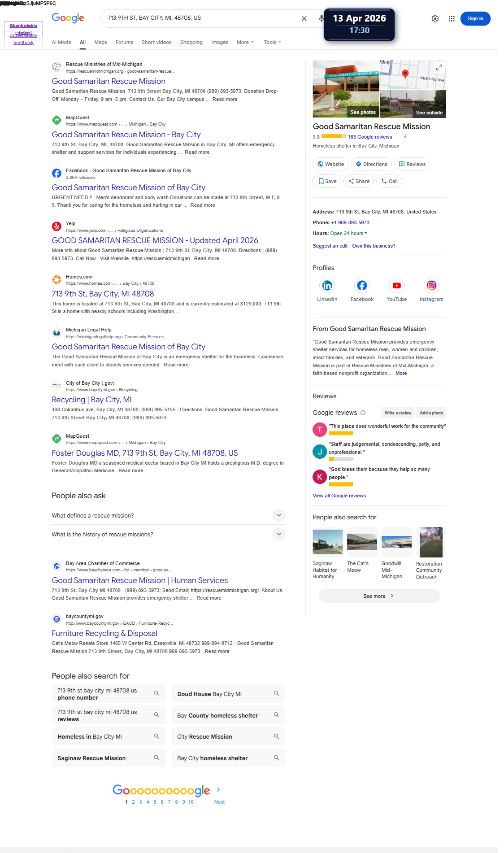Click magnifier icon for Doud House Bay City MI
504x853 pixels.
coord(276,693)
